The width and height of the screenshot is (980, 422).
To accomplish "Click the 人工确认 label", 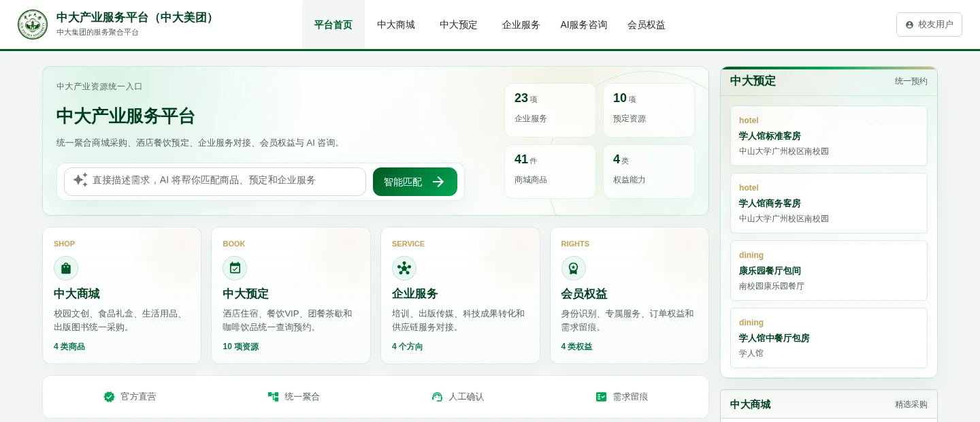I will (x=466, y=397).
